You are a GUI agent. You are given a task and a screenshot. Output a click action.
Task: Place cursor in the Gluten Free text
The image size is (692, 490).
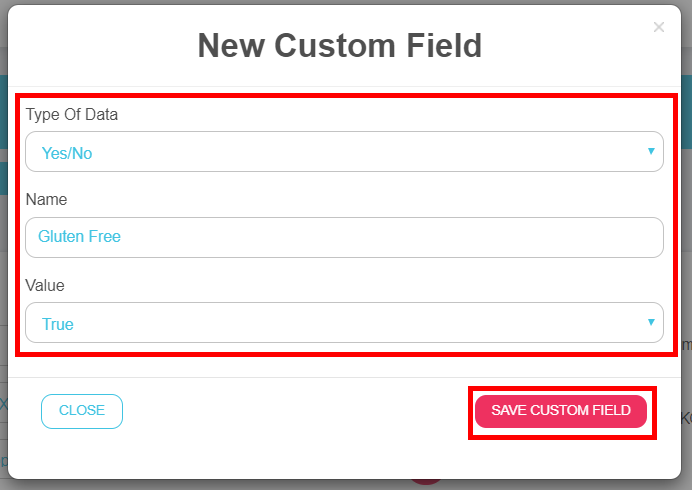pyautogui.click(x=79, y=237)
